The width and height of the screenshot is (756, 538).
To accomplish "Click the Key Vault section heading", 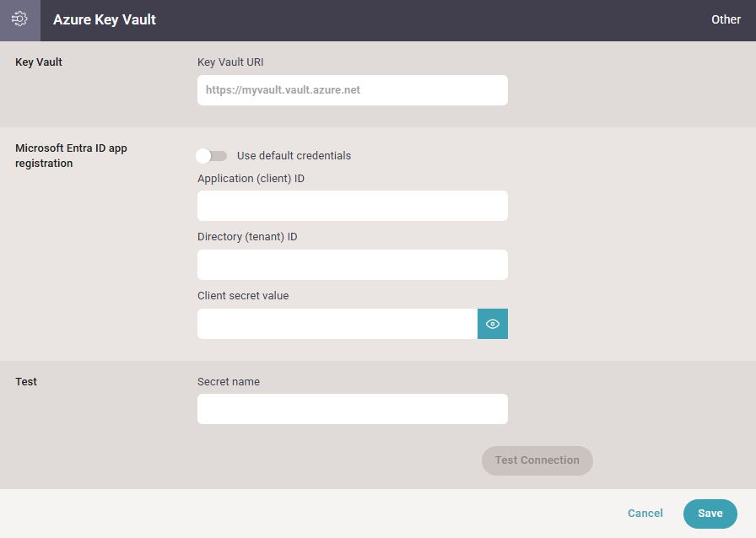I will (x=39, y=62).
